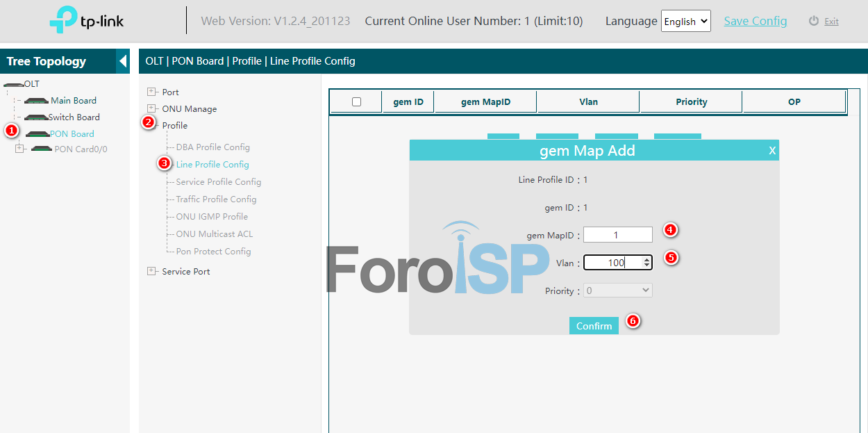The image size is (868, 433).
Task: Click the gem MapID input field
Action: (617, 235)
